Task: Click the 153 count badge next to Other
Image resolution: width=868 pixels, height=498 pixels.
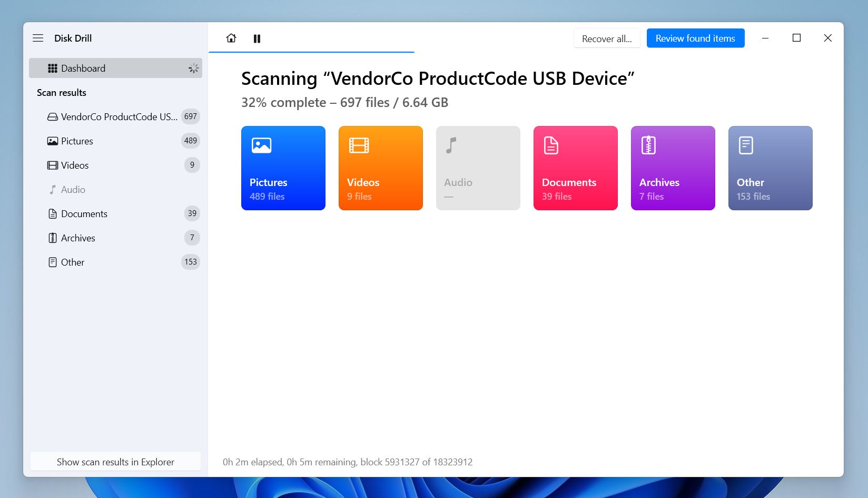Action: click(x=191, y=262)
